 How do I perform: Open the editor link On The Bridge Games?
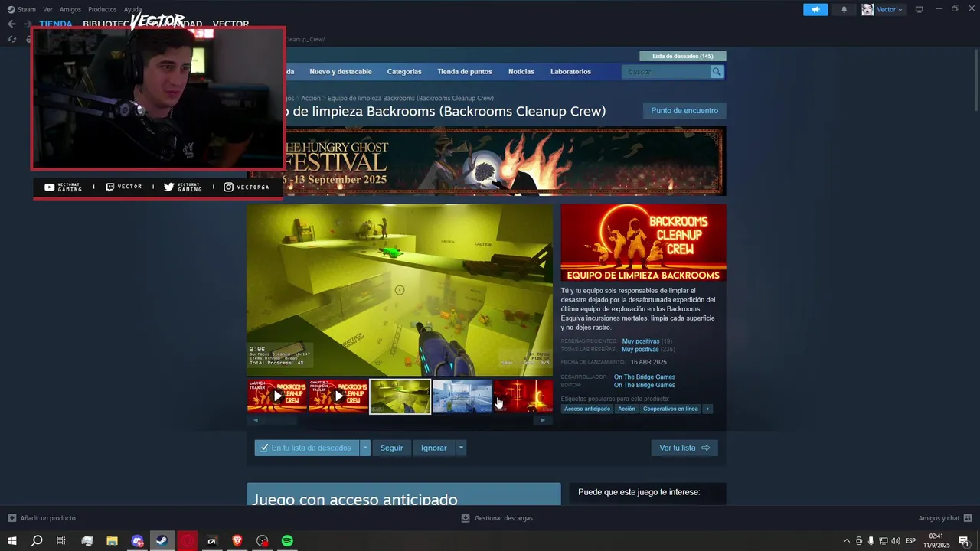click(644, 385)
